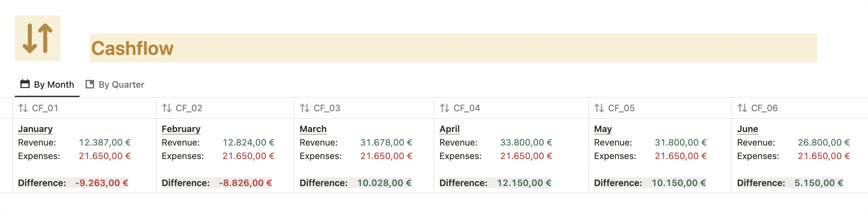Click the Cashflow page title
Viewport: 868px width, 214px height.
coord(132,48)
